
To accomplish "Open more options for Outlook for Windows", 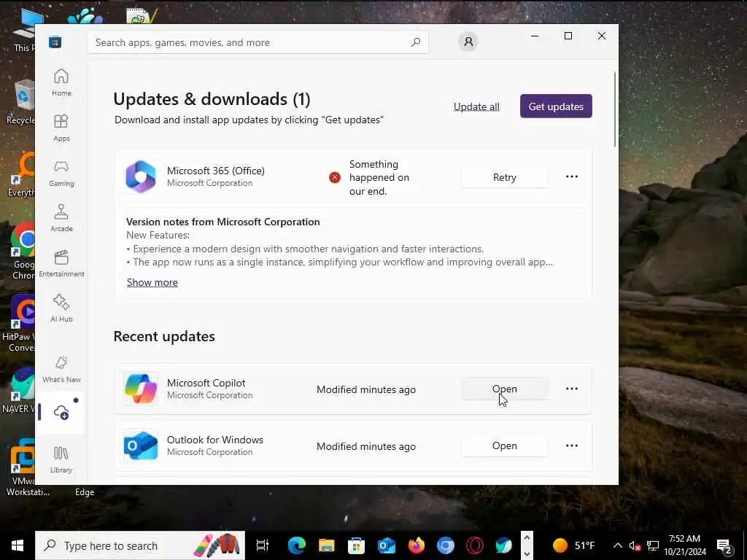I will pyautogui.click(x=572, y=446).
